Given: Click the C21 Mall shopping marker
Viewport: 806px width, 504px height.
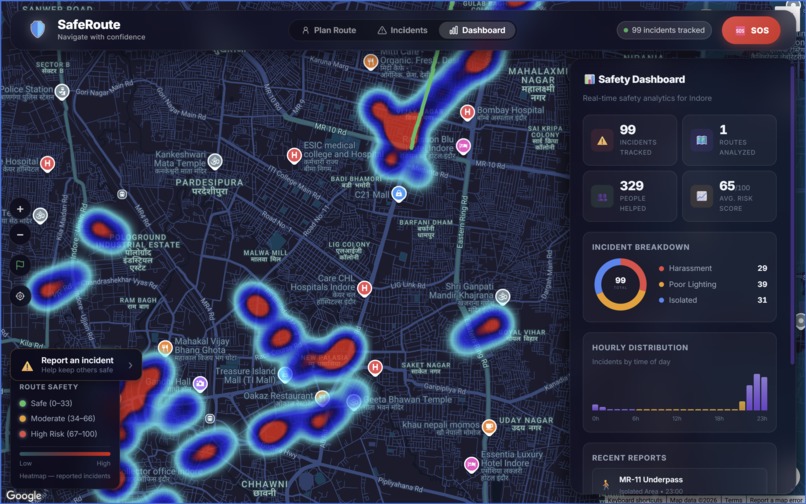Looking at the screenshot, I should [x=399, y=193].
